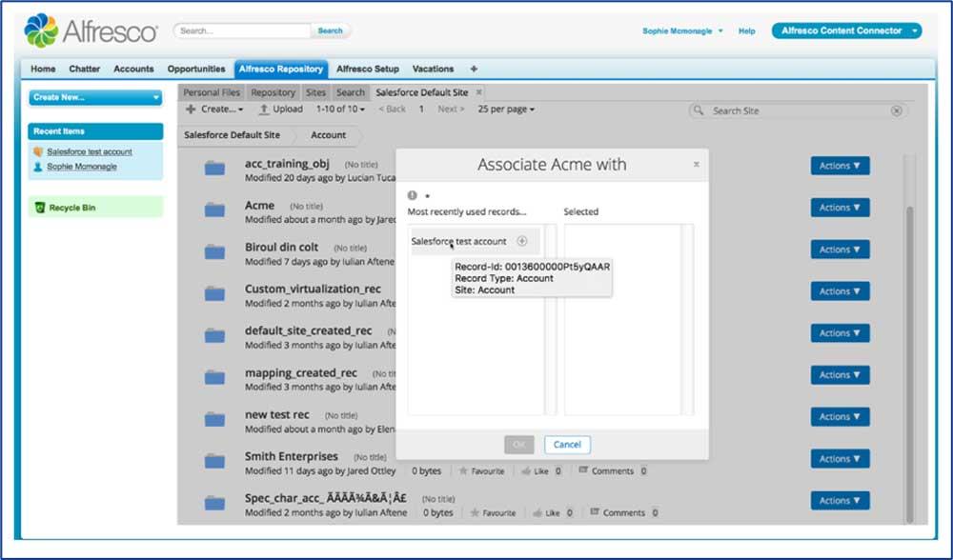The width and height of the screenshot is (953, 560).
Task: Click the info icon in Associate dialog
Action: pos(412,195)
